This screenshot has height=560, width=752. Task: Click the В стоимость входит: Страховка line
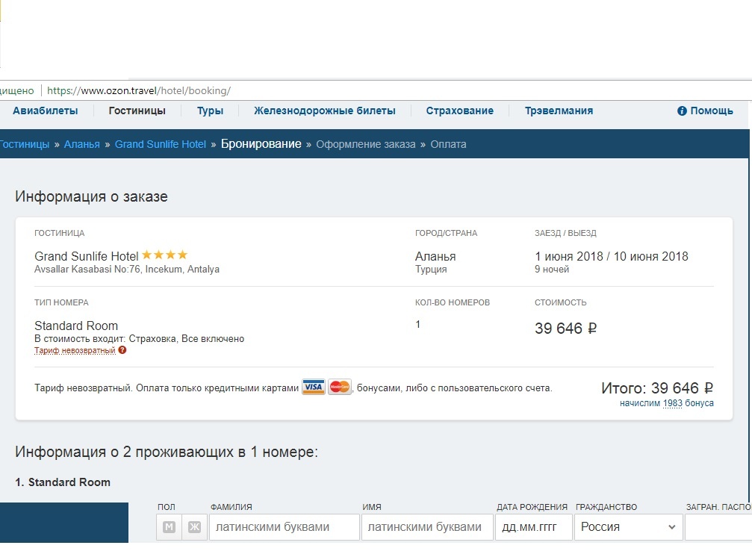pyautogui.click(x=139, y=339)
